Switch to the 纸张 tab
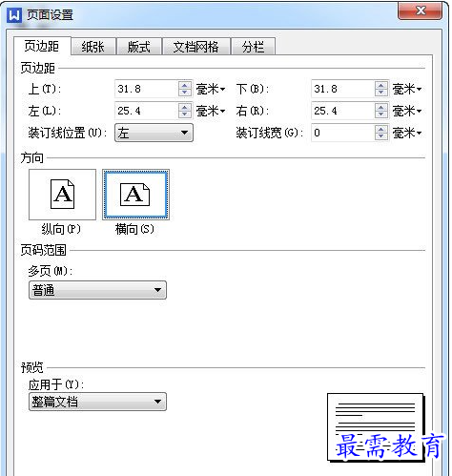The image size is (452, 476). pos(93,47)
